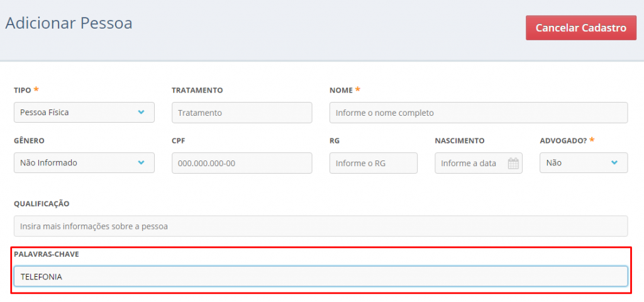644x302 pixels.
Task: Click the QUALIFICAÇÃO label
Action: [42, 203]
